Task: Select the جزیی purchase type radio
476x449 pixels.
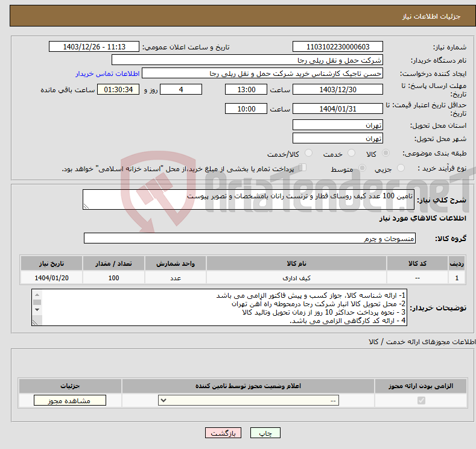Action: point(401,168)
